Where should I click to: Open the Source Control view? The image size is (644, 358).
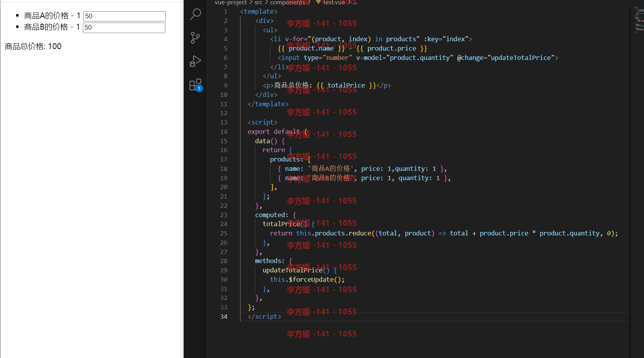tap(195, 38)
